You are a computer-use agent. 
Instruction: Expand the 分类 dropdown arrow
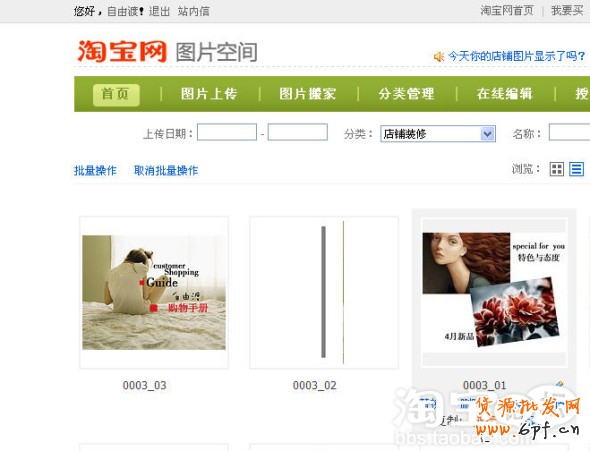[x=487, y=134]
